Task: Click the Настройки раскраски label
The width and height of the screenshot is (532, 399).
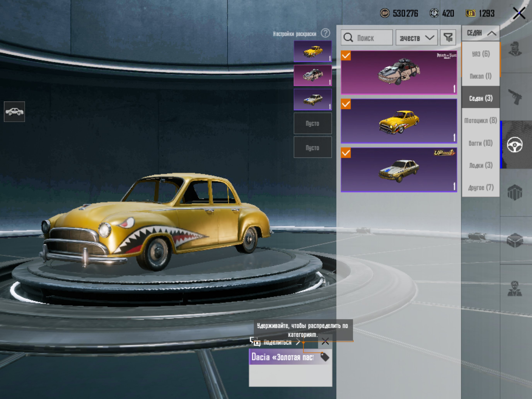Action: click(x=295, y=34)
